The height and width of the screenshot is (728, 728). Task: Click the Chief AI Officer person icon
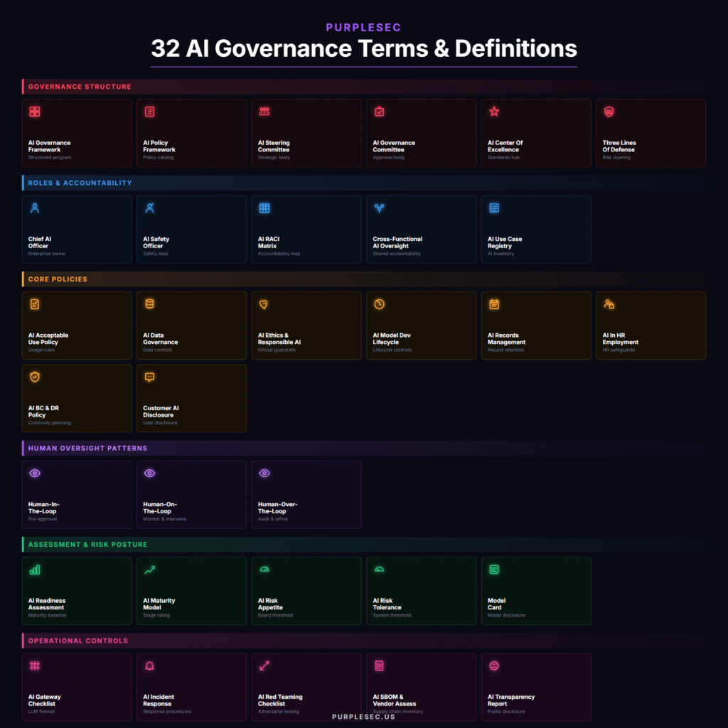35,208
